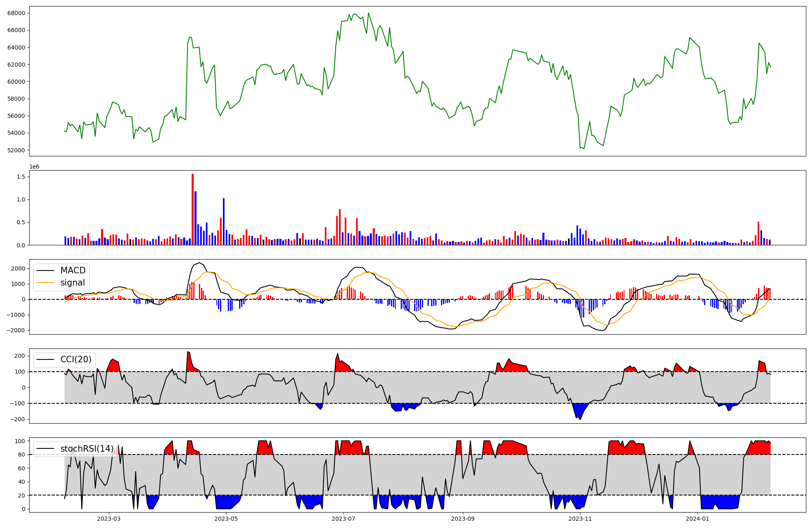This screenshot has width=812, height=528.
Task: Select the 2023-09 x-axis date label
Action: tap(463, 519)
